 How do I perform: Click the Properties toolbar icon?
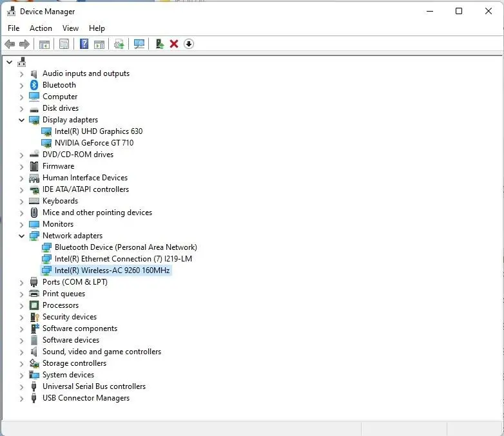(64, 44)
